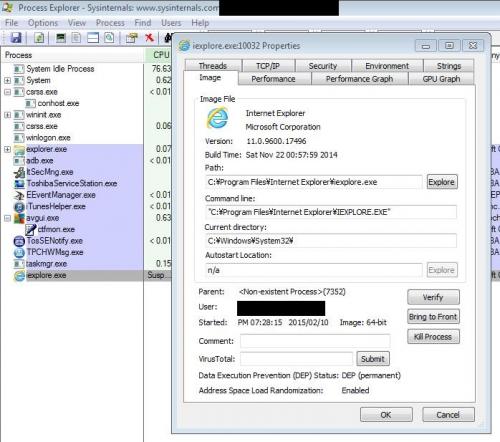Open the Options menu
The width and height of the screenshot is (500, 442).
click(x=43, y=23)
